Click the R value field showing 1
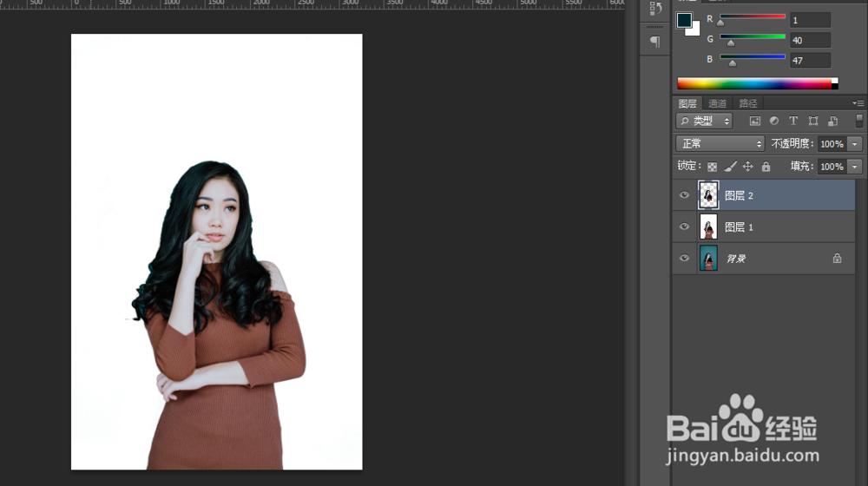Screen dimensions: 868x486 pos(810,20)
